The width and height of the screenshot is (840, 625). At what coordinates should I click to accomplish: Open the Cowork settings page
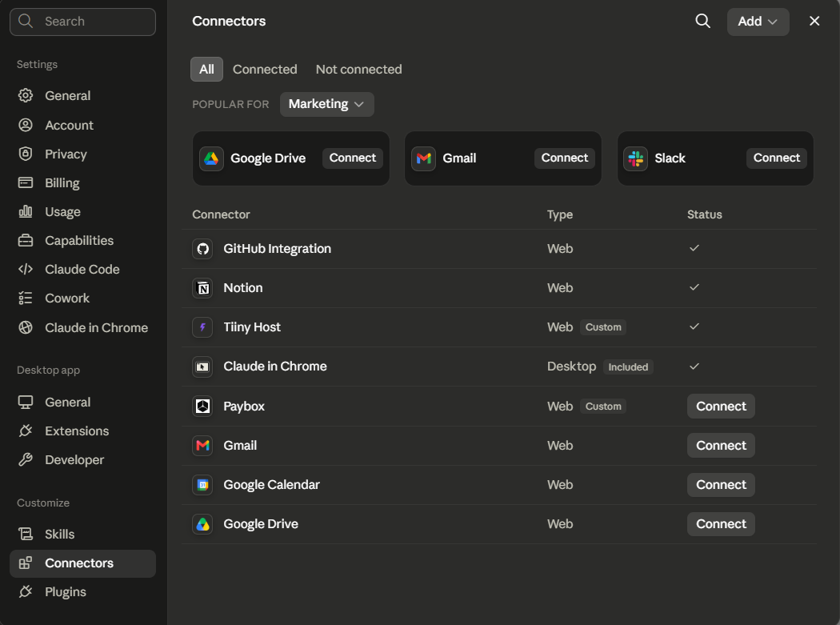point(82,298)
